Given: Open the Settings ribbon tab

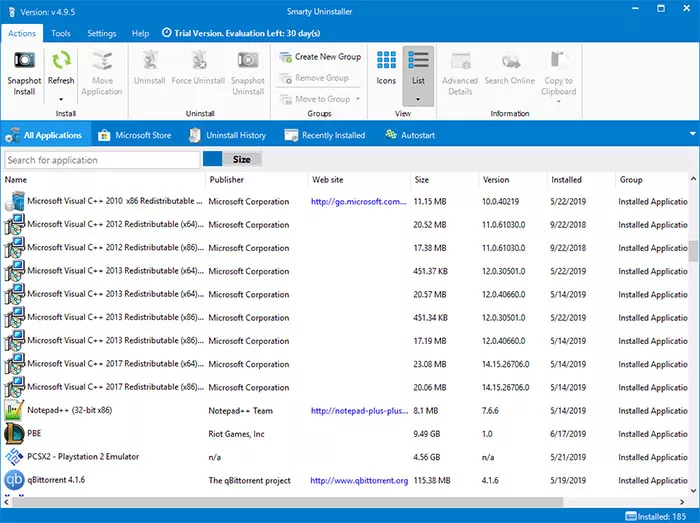Looking at the screenshot, I should (102, 33).
